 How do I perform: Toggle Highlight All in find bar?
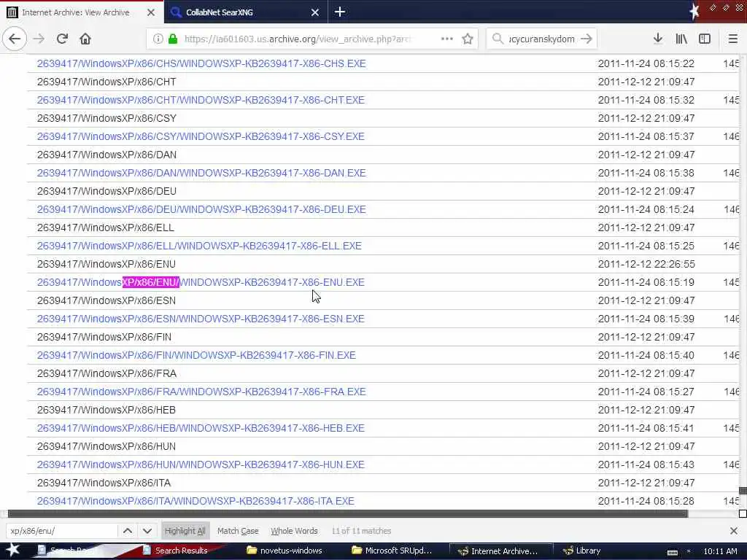pyautogui.click(x=185, y=531)
